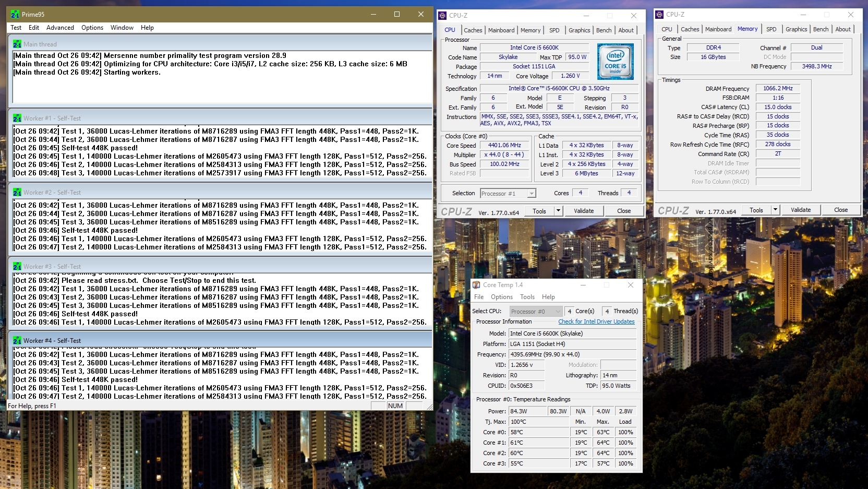Click the Main thread sub-window icon
Viewport: 868px width, 489px height.
coord(17,44)
